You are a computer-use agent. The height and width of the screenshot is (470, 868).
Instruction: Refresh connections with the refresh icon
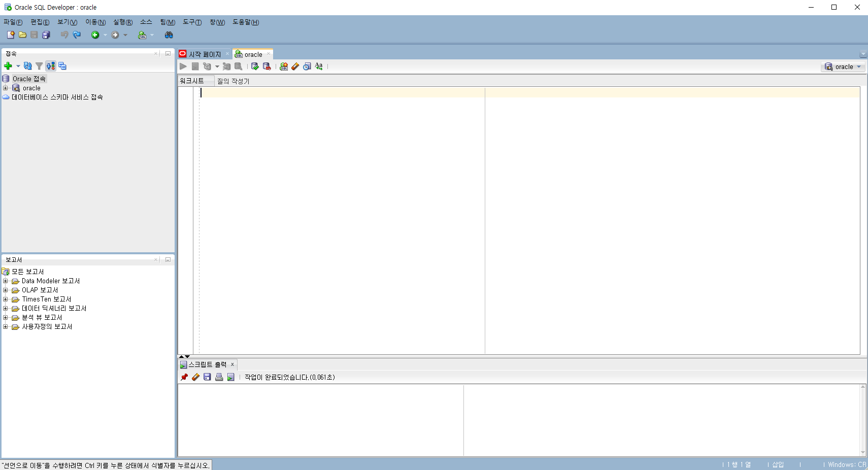[x=28, y=66]
